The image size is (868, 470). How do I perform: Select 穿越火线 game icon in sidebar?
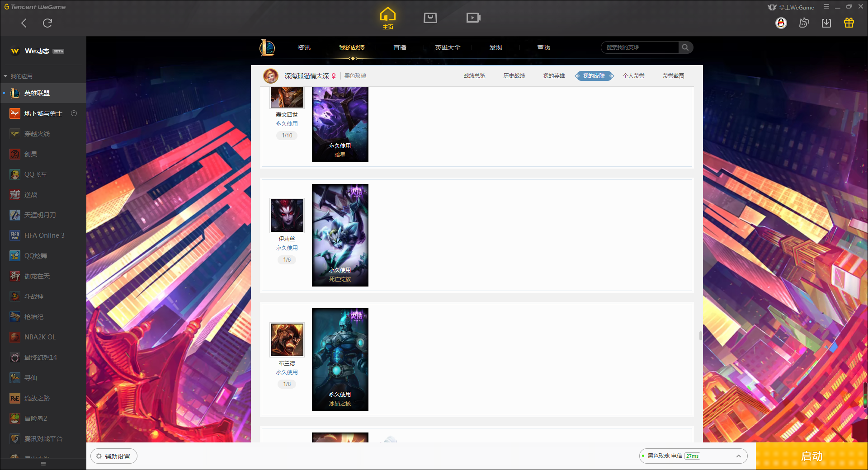click(x=15, y=134)
